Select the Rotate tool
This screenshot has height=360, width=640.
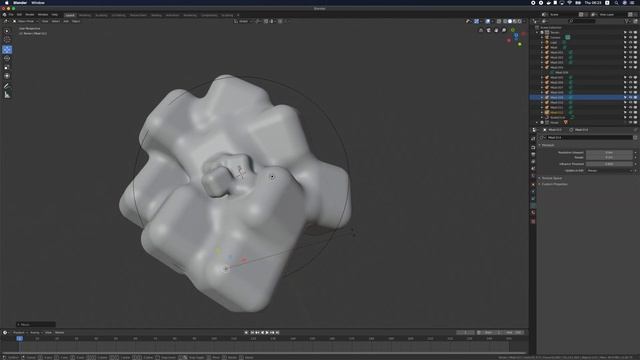pos(7,58)
